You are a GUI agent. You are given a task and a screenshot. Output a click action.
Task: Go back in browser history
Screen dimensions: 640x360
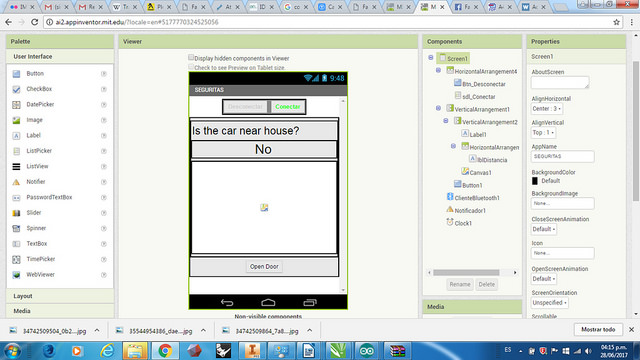tap(9, 22)
